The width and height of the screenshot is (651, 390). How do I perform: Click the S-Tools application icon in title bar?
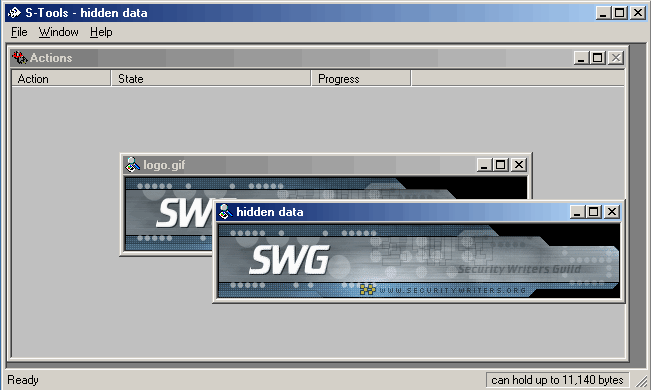(x=15, y=13)
